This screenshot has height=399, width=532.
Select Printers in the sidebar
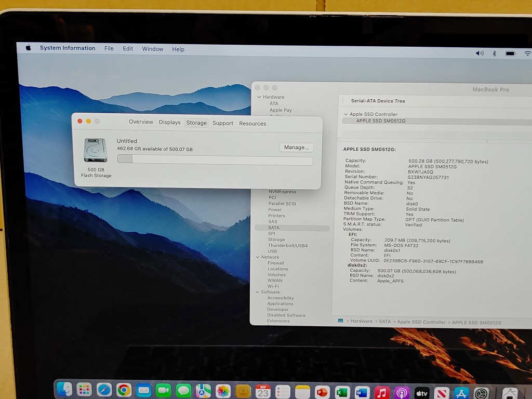click(x=276, y=216)
